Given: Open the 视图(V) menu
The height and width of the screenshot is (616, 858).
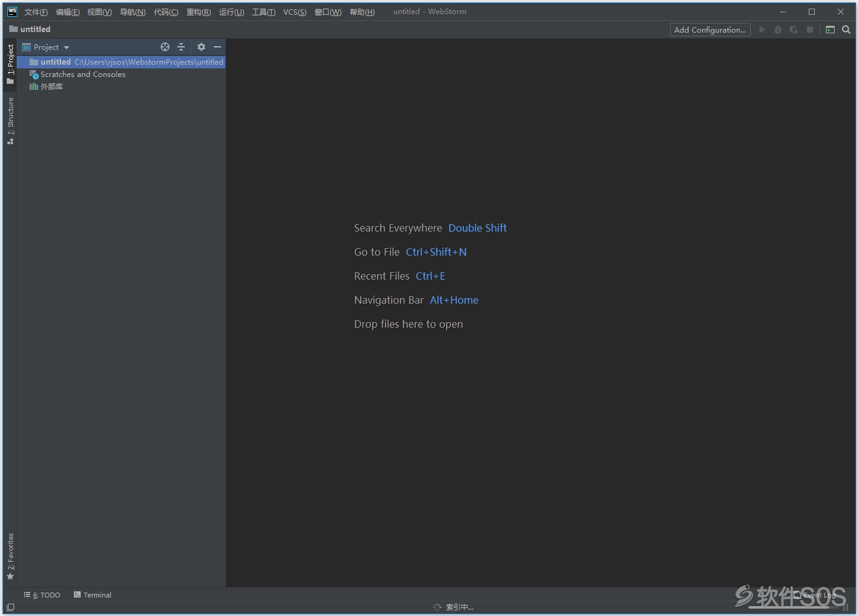Looking at the screenshot, I should 99,12.
